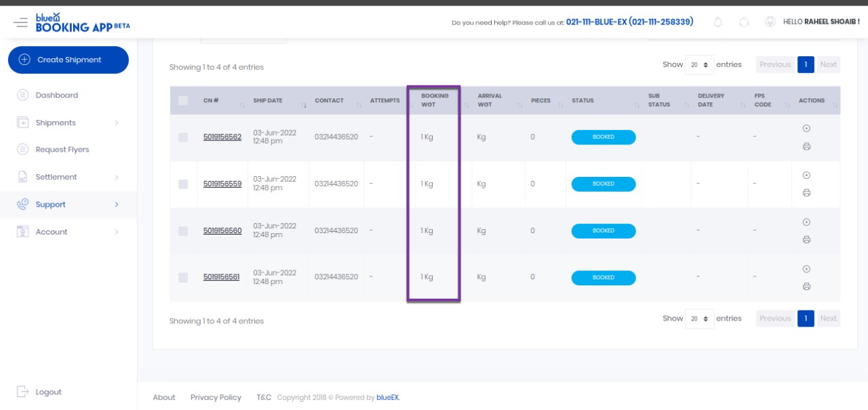Click the Privacy Policy footer link

tap(216, 398)
